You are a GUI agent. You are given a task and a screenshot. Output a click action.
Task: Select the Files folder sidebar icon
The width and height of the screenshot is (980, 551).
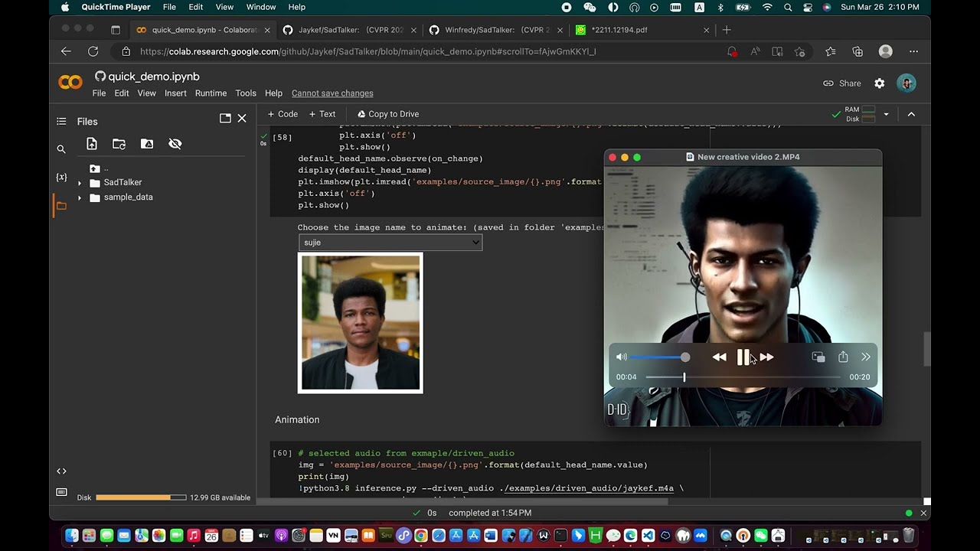pos(61,205)
